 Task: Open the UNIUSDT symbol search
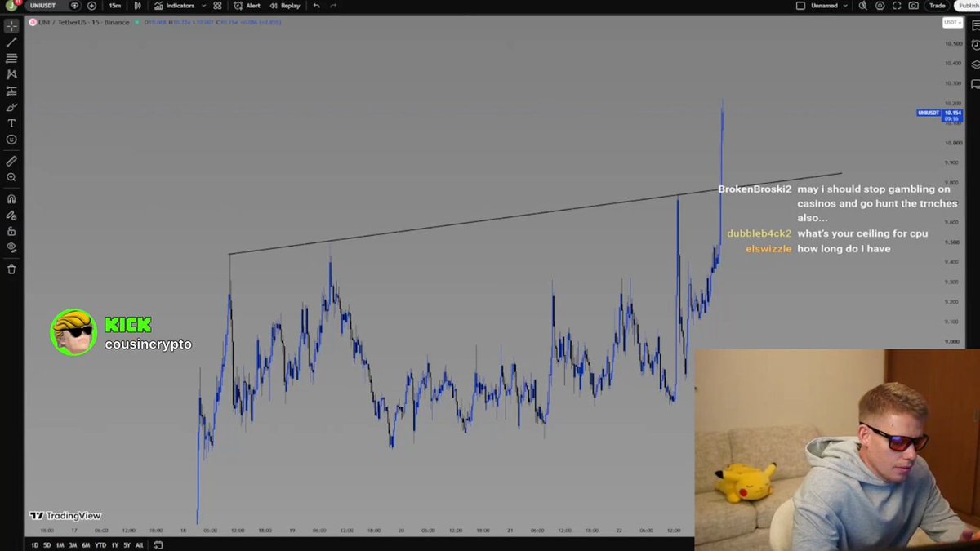pos(43,6)
